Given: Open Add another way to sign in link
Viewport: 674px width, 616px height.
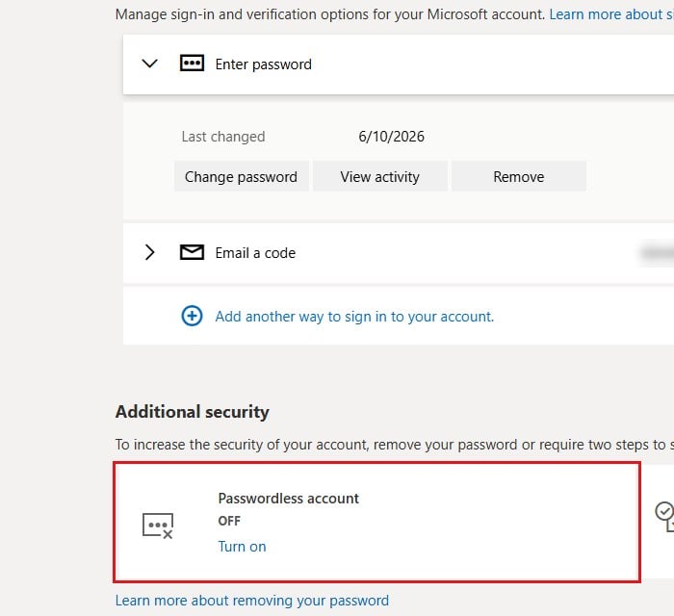Looking at the screenshot, I should point(354,317).
